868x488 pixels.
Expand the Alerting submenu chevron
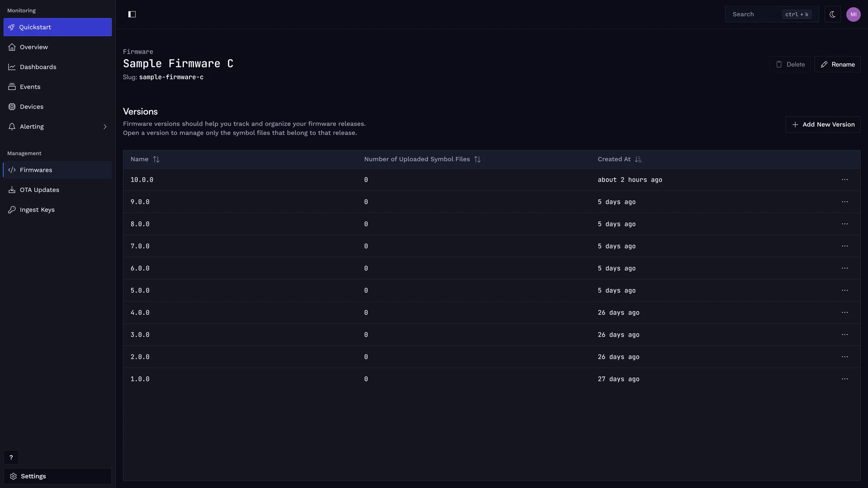(105, 127)
